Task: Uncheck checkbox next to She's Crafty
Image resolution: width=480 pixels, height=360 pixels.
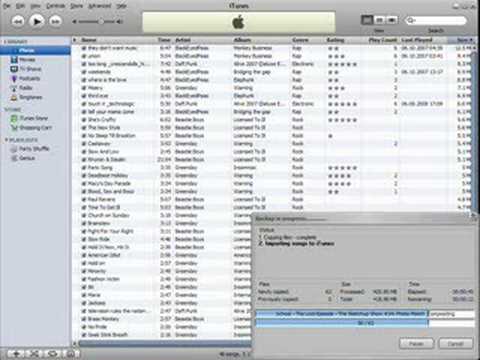Action: 84,120
